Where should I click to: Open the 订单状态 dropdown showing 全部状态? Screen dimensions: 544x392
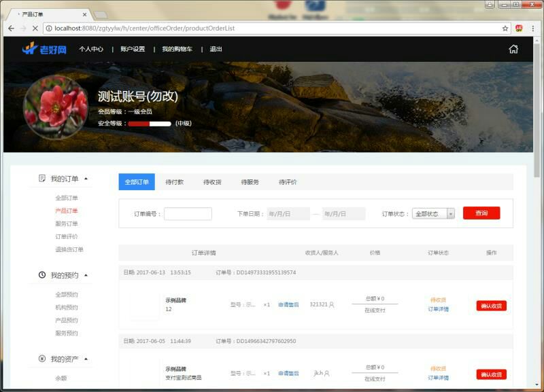[433, 213]
